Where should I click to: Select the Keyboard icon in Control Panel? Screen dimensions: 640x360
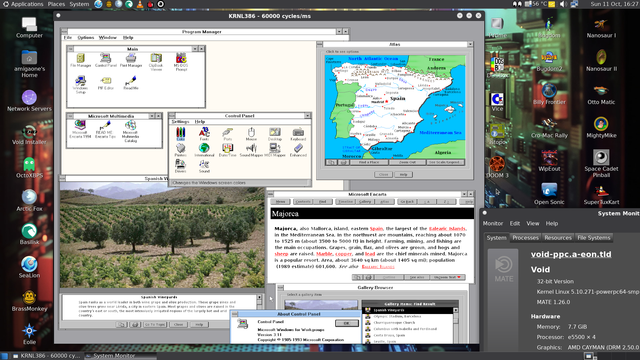click(x=298, y=134)
